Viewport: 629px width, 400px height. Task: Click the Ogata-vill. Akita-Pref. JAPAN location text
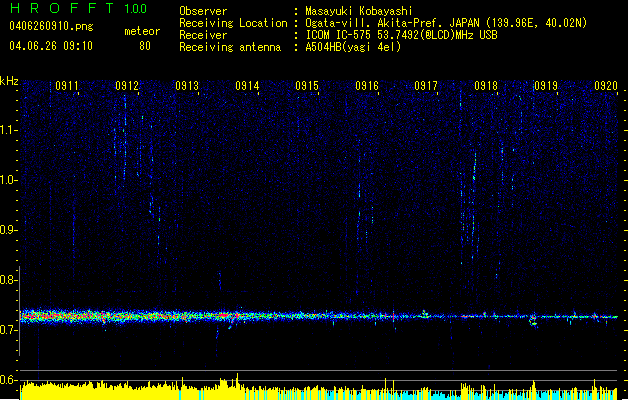tap(446, 23)
